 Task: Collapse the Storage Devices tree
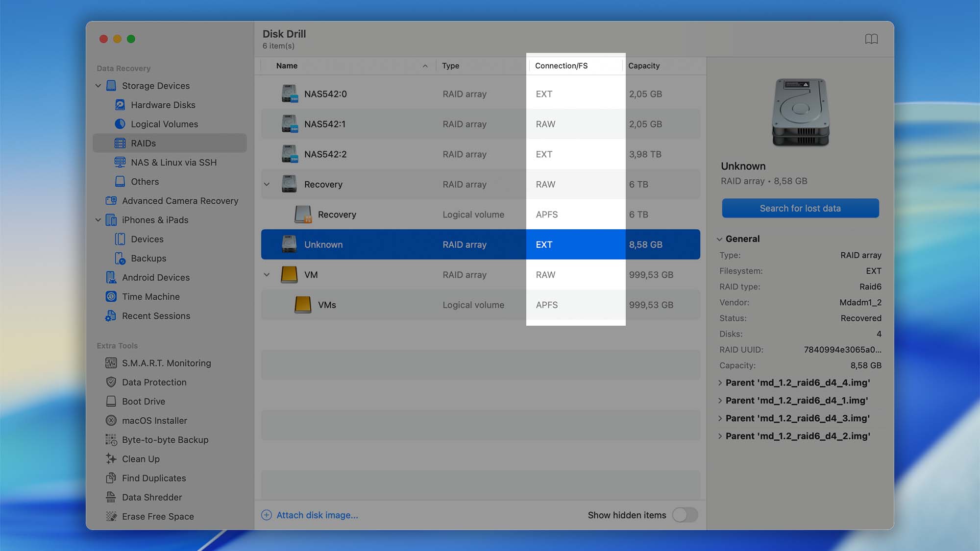point(98,86)
